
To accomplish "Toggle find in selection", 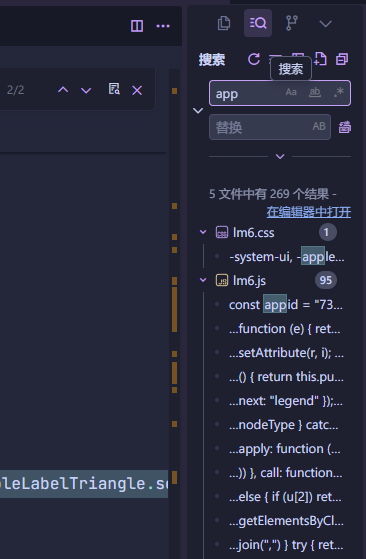I will tap(114, 89).
